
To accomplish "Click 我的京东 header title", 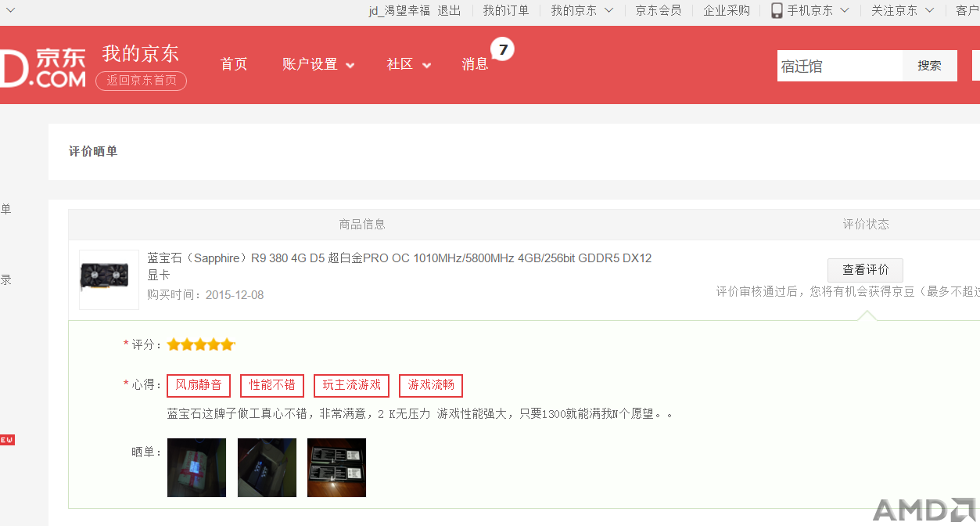I will [141, 53].
